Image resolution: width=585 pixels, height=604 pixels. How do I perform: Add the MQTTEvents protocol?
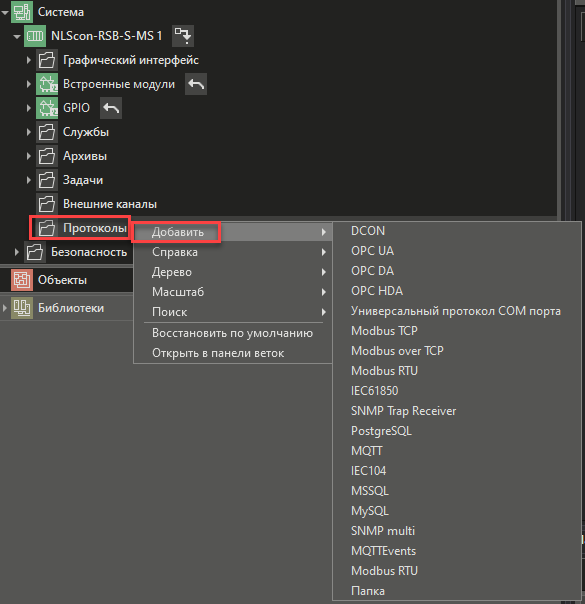(x=457, y=551)
